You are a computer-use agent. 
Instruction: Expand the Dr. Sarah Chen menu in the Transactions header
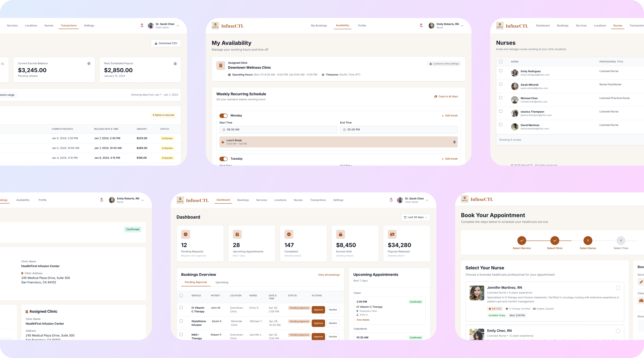tap(178, 26)
